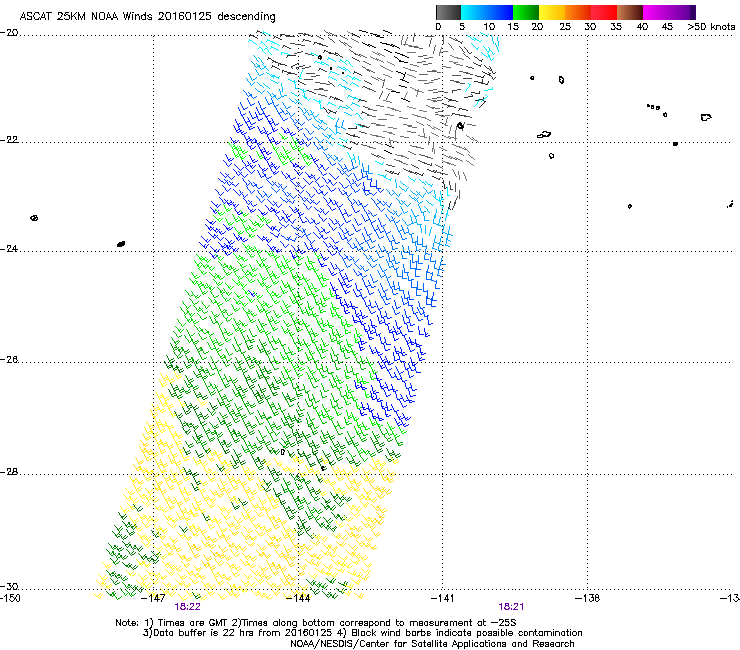Click the '>50 knots' legend label
Screen dimensions: 740x650
click(711, 27)
